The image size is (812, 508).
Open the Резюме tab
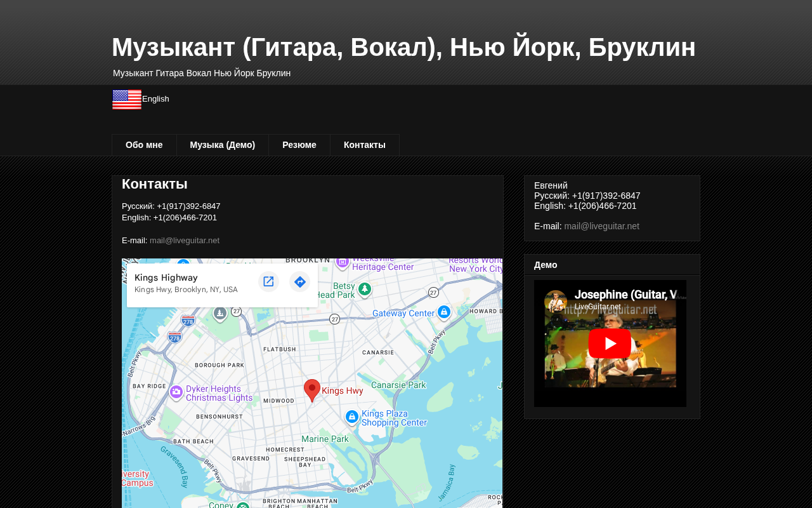pos(299,145)
